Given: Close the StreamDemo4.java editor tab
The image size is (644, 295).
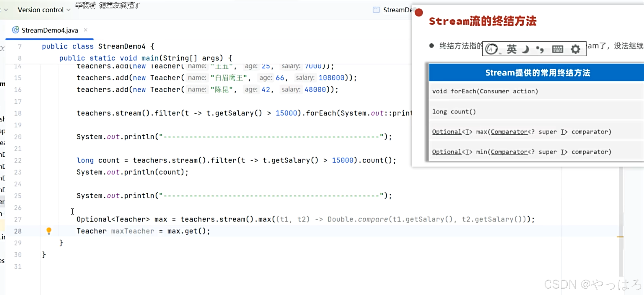Looking at the screenshot, I should [86, 30].
